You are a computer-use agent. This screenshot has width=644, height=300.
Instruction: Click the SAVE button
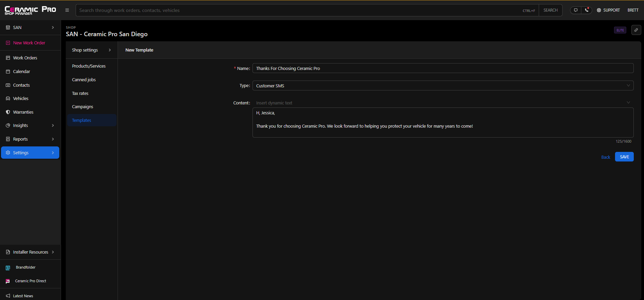click(x=624, y=157)
